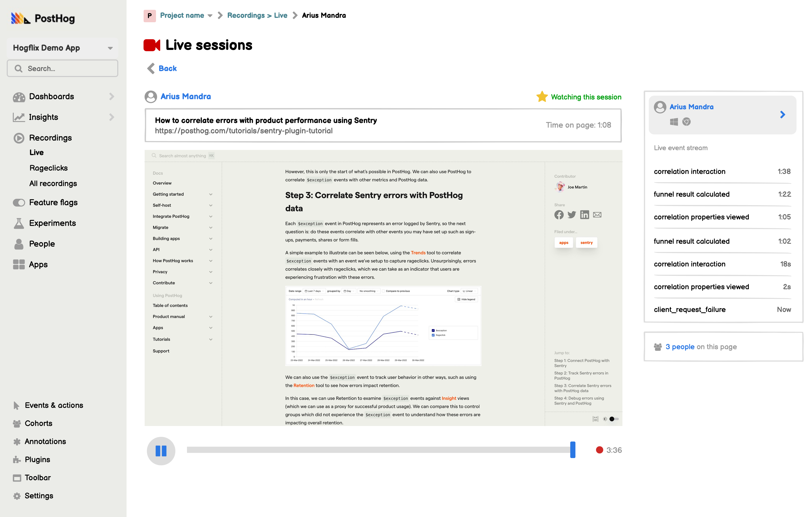Image resolution: width=812 pixels, height=517 pixels.
Task: Open All recordings from the sidebar
Action: click(53, 183)
